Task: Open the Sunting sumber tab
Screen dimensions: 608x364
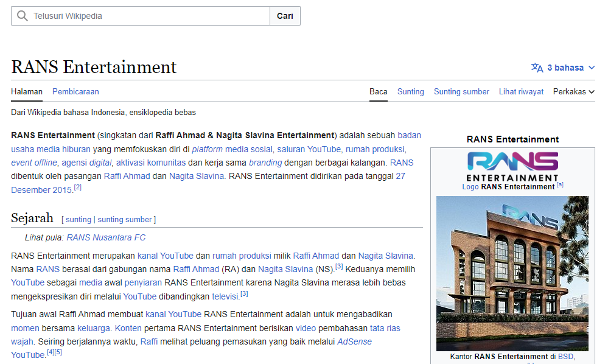Action: click(461, 92)
